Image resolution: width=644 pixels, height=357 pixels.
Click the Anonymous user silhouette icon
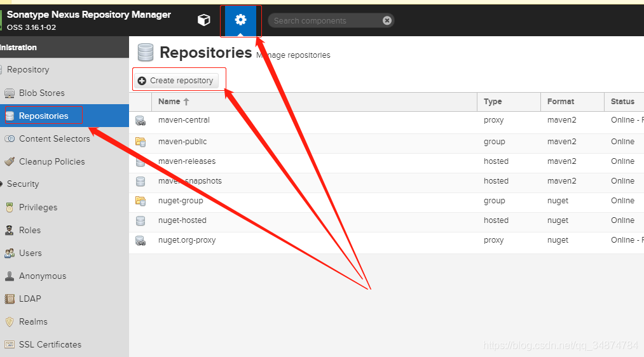(10, 276)
